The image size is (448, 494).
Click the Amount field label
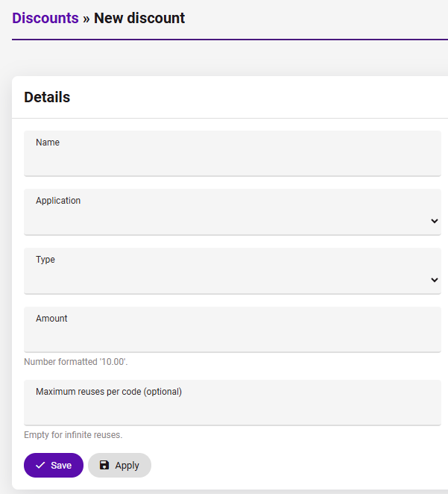51,319
